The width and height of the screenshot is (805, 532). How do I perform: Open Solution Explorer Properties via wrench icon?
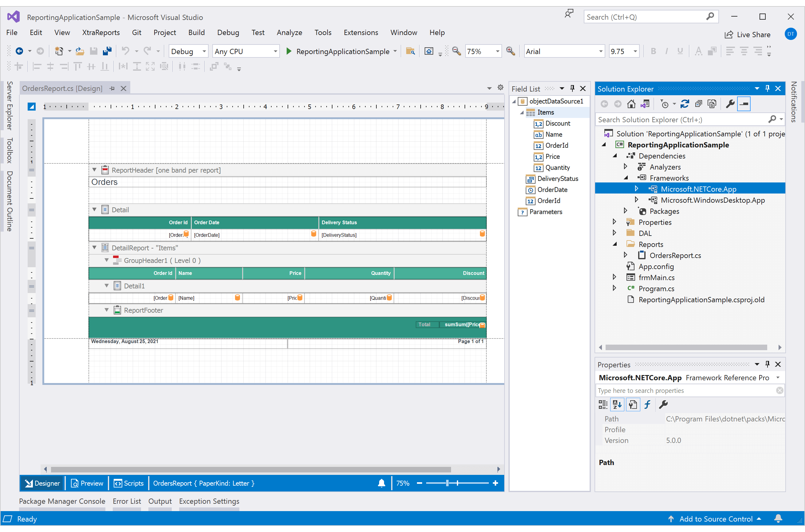click(x=730, y=104)
